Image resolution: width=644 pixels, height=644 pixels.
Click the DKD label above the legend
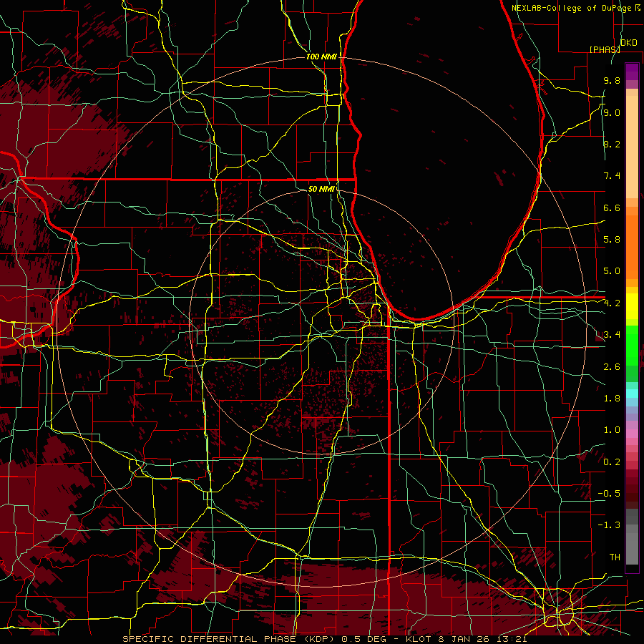pyautogui.click(x=628, y=43)
